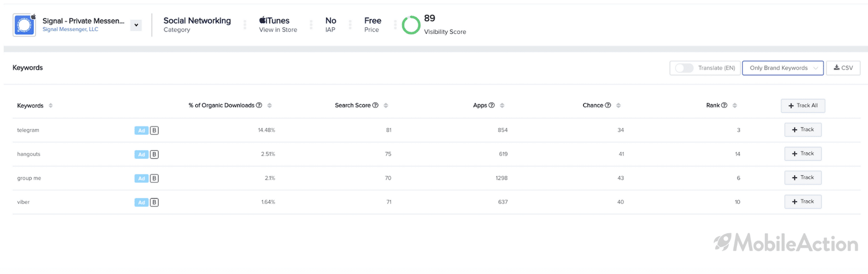Click the B brand badge for hangouts
868x274 pixels.
pyautogui.click(x=154, y=155)
